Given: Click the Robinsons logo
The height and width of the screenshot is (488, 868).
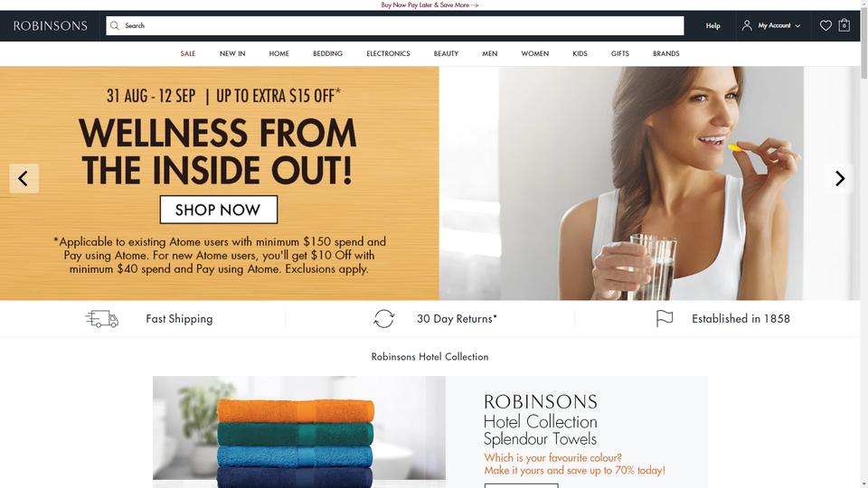Looking at the screenshot, I should pos(51,26).
